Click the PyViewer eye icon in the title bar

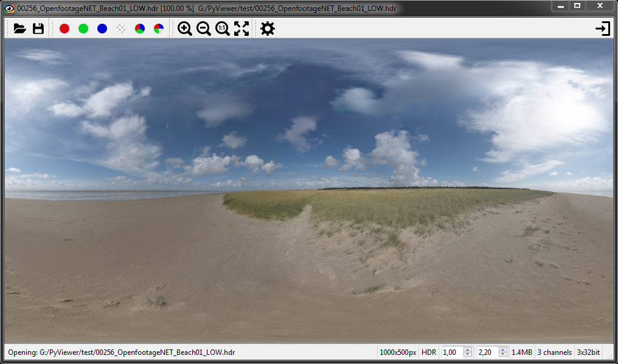9,9
